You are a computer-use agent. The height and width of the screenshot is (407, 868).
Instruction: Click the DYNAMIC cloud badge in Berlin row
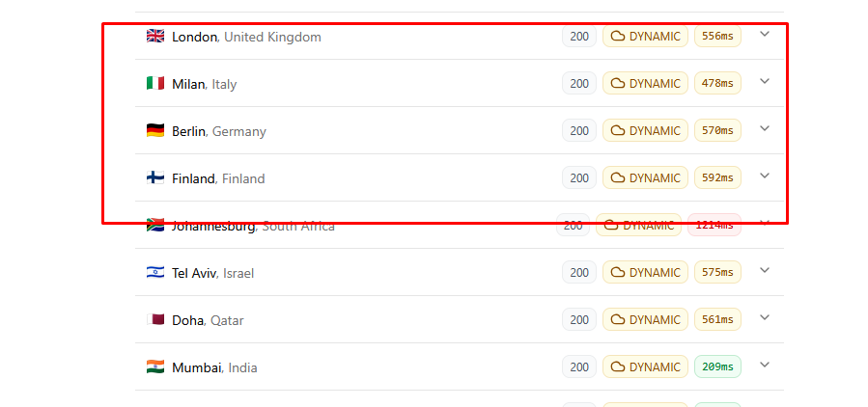click(645, 130)
